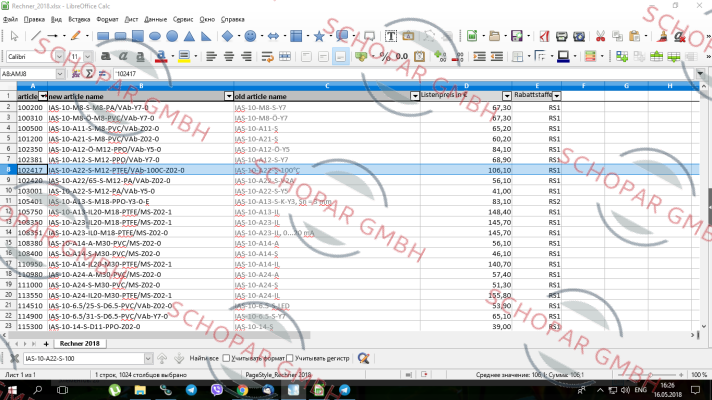The image size is (712, 400).
Task: Click the Save document icon
Action: [516, 36]
